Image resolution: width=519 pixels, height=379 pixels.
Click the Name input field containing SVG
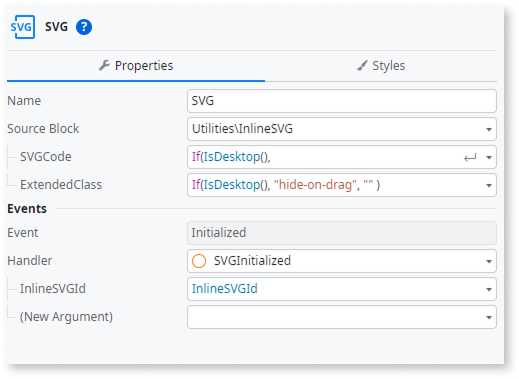pos(342,101)
